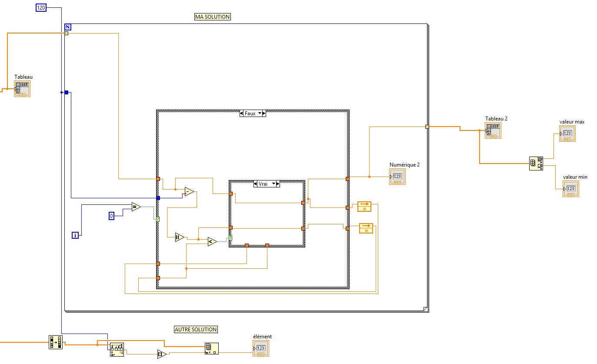The height and width of the screenshot is (364, 597).
Task: Go to next case of Vrai structure
Action: point(278,184)
